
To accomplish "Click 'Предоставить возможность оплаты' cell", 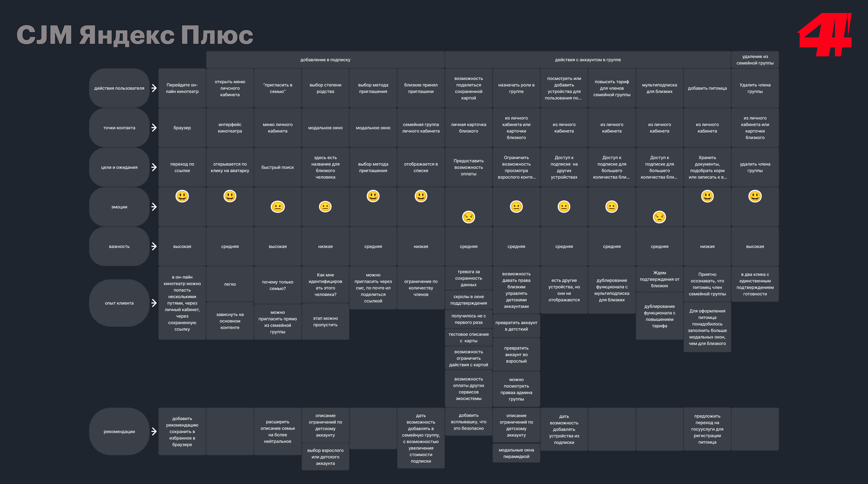I will click(468, 167).
